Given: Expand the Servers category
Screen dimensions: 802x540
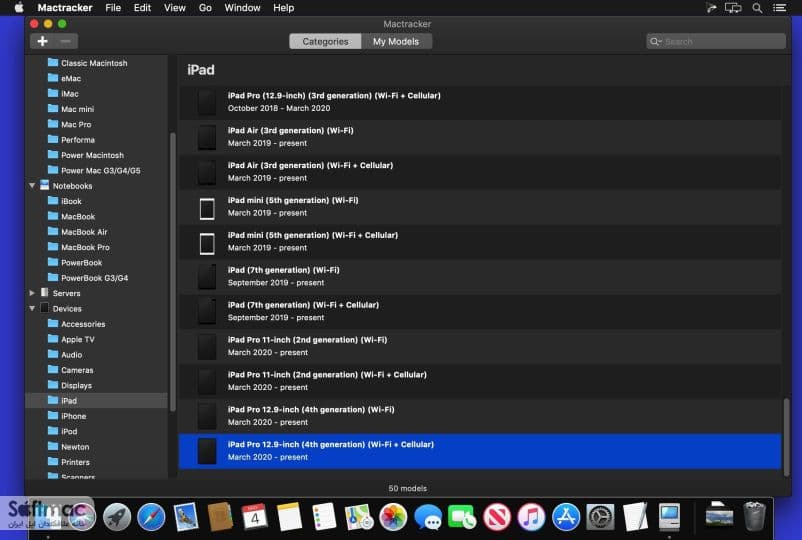Looking at the screenshot, I should 32,293.
